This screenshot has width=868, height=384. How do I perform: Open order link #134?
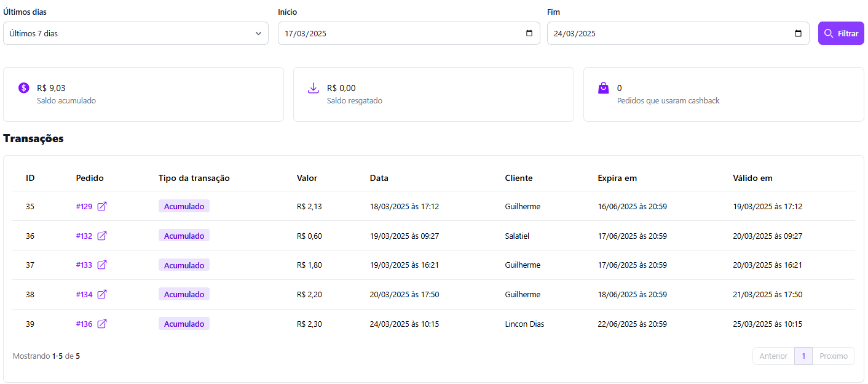coord(84,295)
